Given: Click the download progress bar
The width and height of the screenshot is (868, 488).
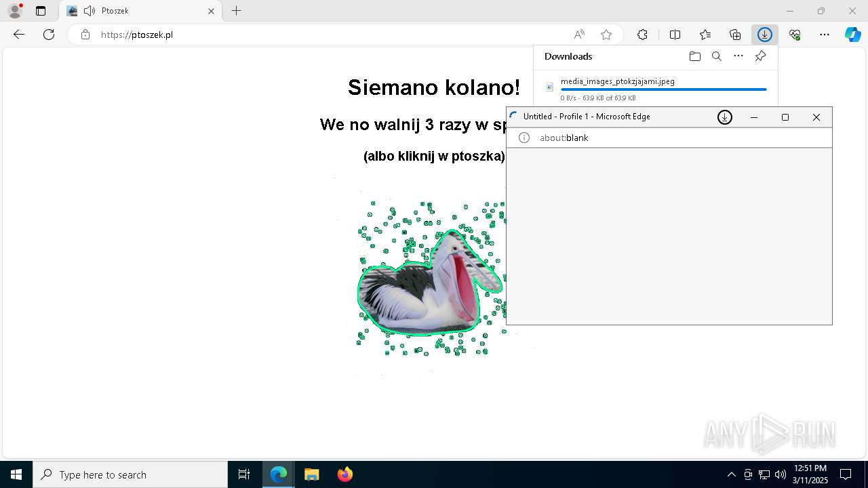Looking at the screenshot, I should 664,89.
